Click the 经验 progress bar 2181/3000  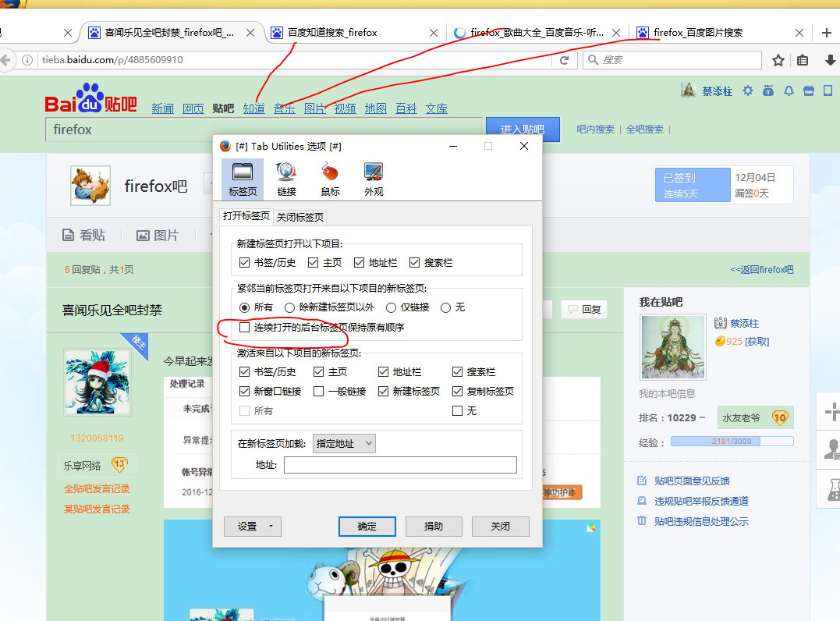[x=732, y=442]
